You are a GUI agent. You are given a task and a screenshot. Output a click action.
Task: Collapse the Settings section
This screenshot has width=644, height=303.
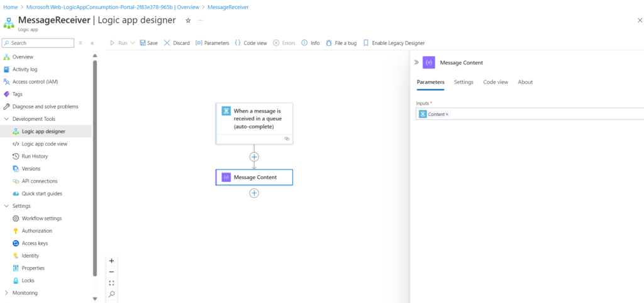click(x=6, y=205)
